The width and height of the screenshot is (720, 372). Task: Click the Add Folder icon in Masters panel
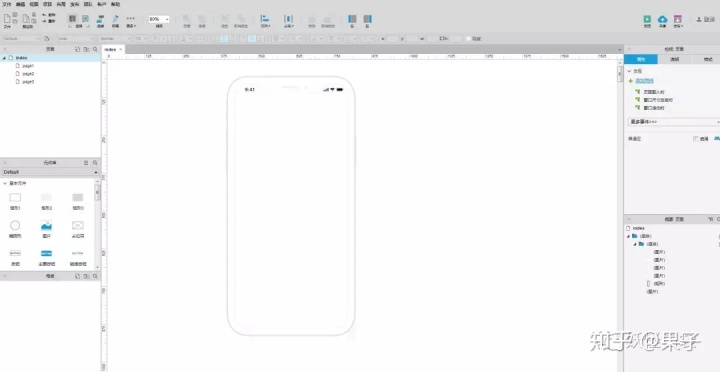[86, 276]
